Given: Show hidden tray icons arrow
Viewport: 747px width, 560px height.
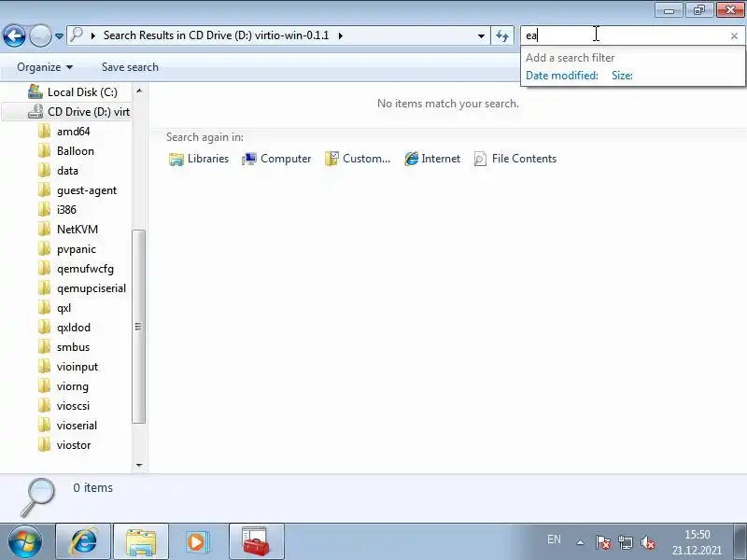Looking at the screenshot, I should 580,542.
